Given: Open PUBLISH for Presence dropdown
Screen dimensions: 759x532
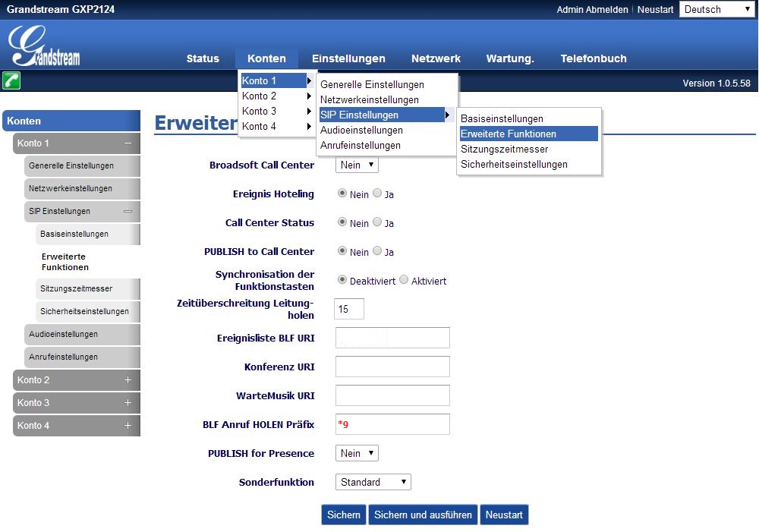Looking at the screenshot, I should pyautogui.click(x=357, y=453).
